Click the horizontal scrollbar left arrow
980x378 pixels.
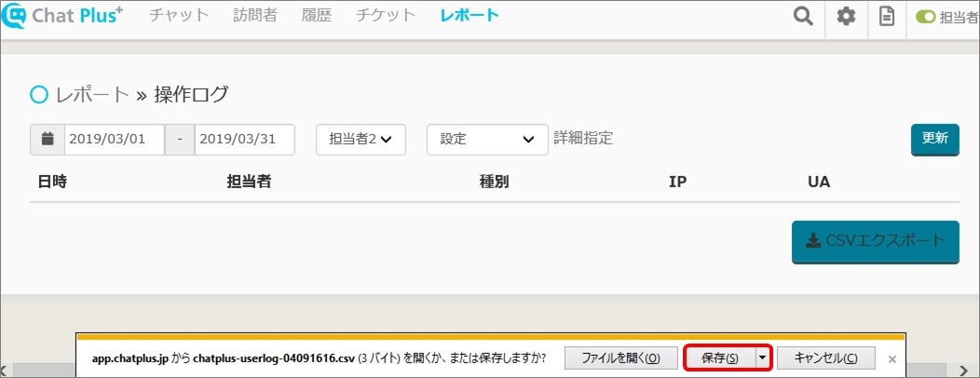(5, 370)
